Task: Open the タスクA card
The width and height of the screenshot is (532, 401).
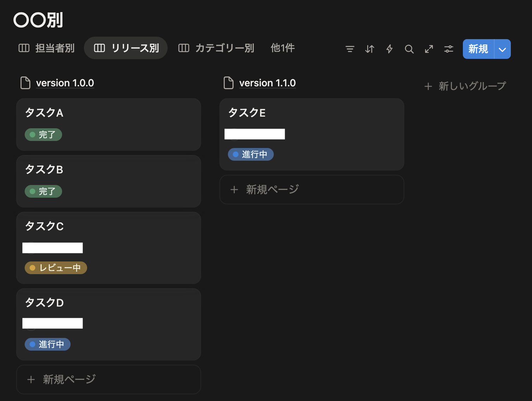Action: [x=109, y=125]
